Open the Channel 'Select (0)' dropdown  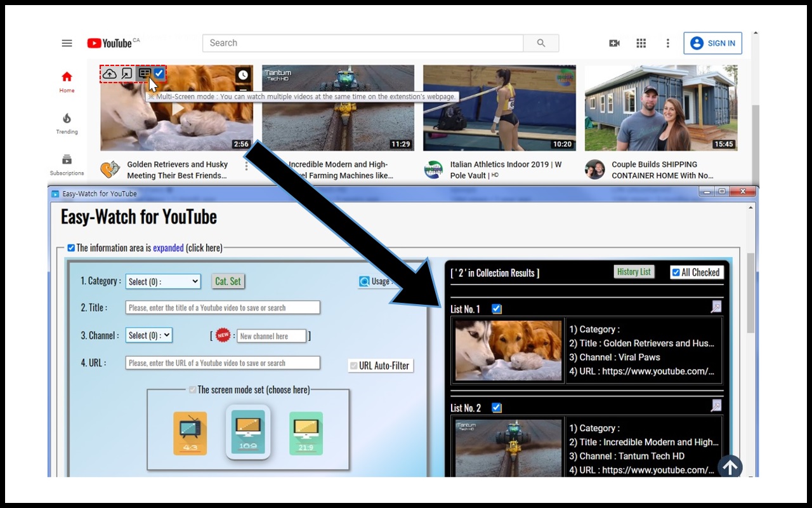149,335
